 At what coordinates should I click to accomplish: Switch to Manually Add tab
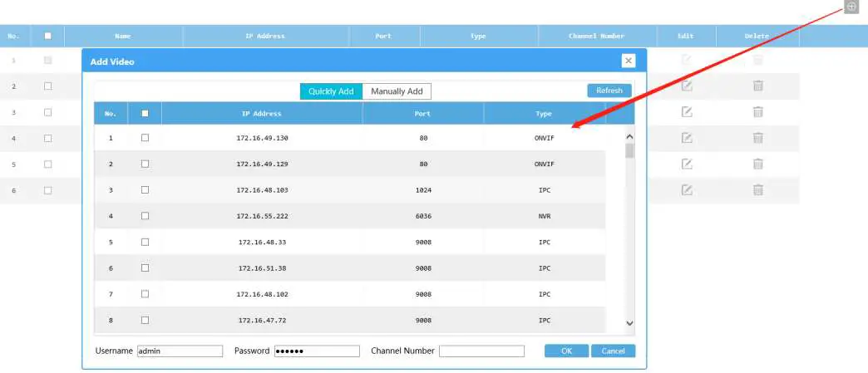pos(397,91)
